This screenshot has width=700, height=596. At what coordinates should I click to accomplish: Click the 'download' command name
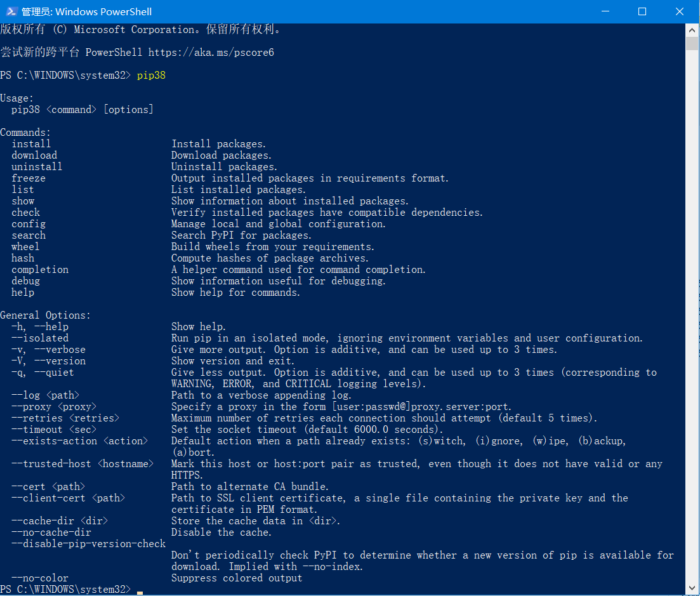34,156
